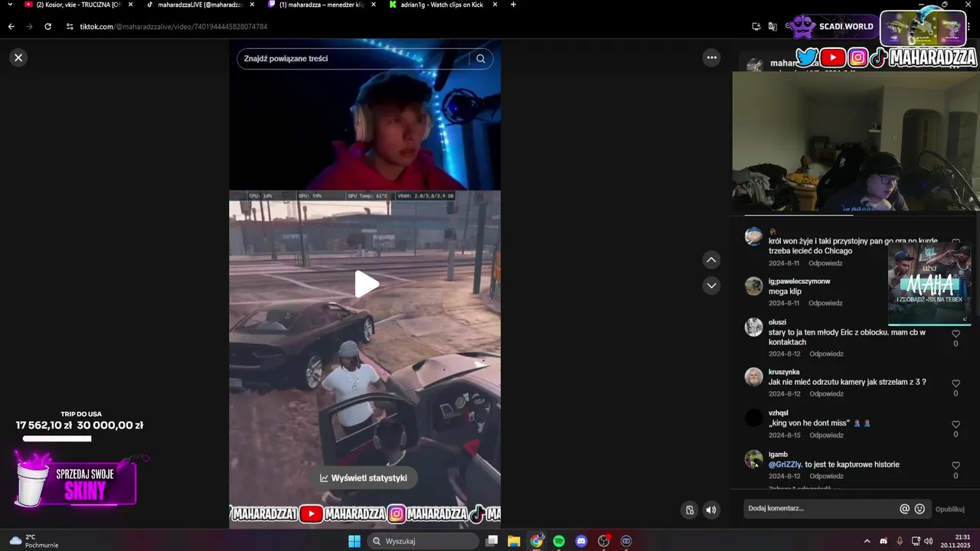Viewport: 980px width, 551px height.
Task: Like oluszi's comment with heart
Action: [955, 334]
